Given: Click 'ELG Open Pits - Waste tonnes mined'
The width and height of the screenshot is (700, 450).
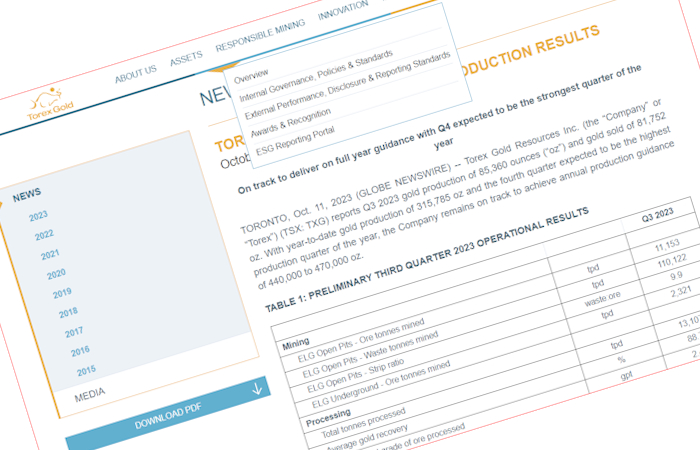Looking at the screenshot, I should pyautogui.click(x=370, y=355).
